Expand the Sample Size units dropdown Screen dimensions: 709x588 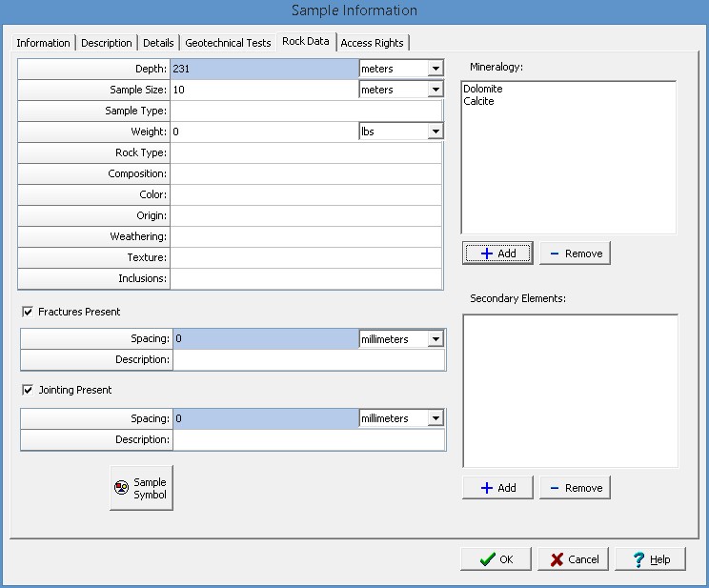(x=436, y=90)
